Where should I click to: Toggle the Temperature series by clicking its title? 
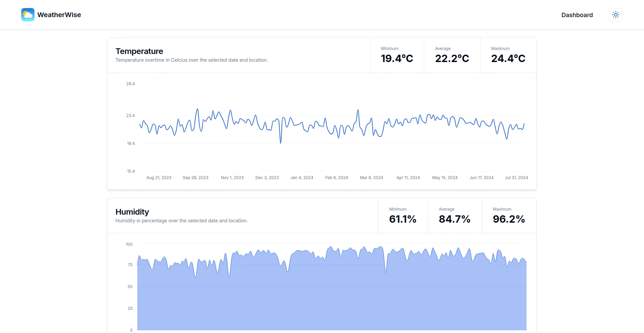139,51
